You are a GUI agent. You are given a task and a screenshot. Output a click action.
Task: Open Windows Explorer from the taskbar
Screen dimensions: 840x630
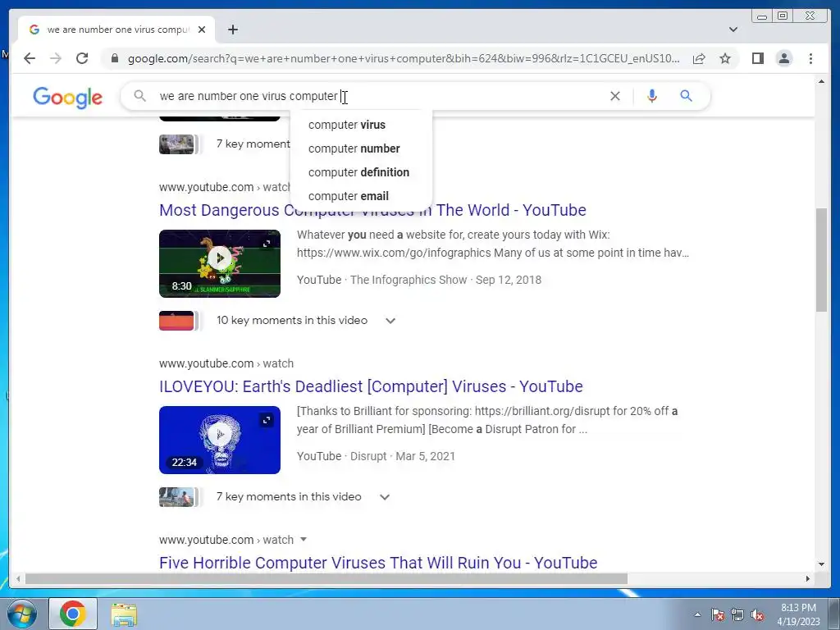[x=124, y=614]
